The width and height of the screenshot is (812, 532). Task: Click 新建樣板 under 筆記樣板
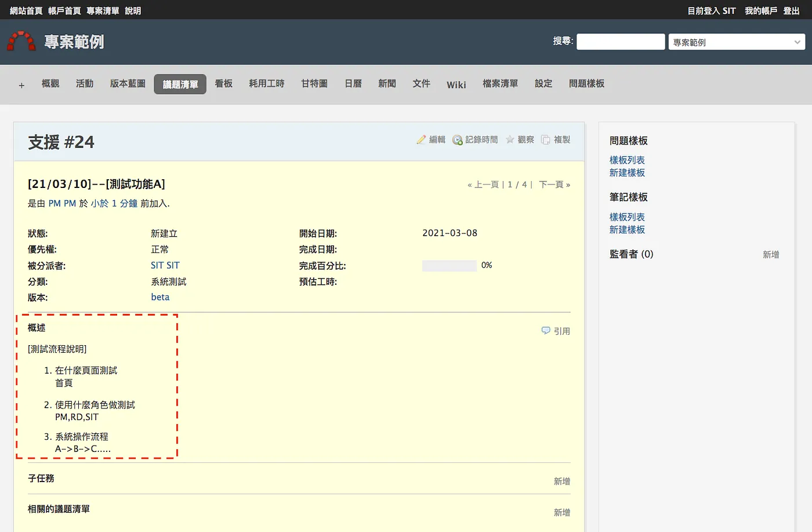click(x=627, y=230)
